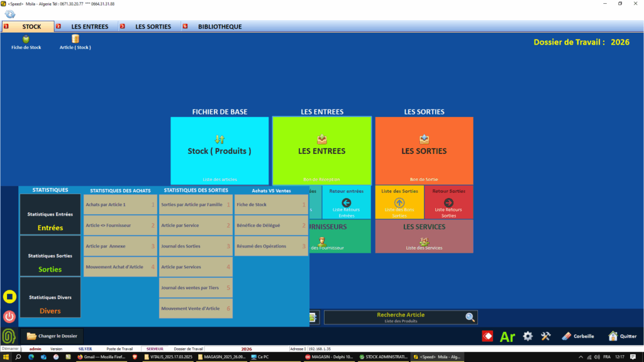Open settings via the gear icon
The height and width of the screenshot is (362, 644).
528,336
